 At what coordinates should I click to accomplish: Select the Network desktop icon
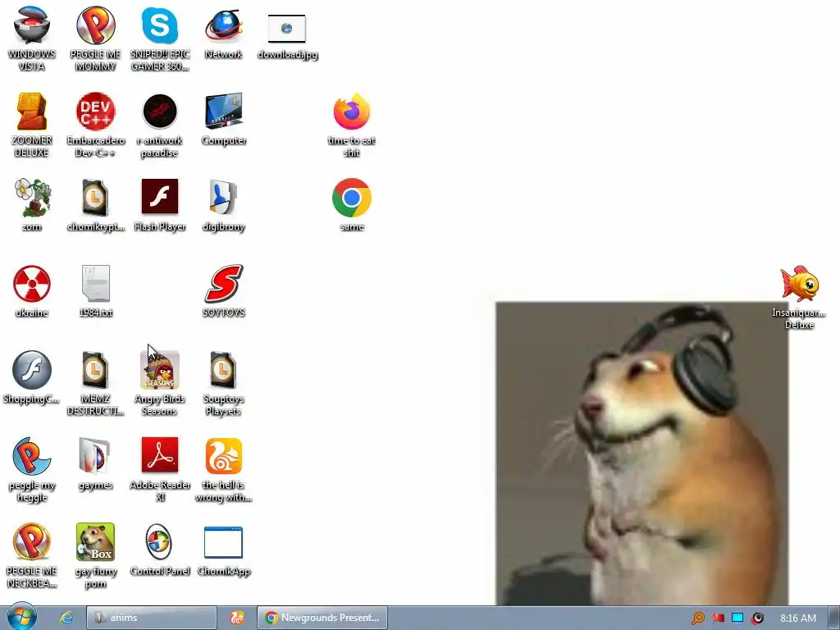(223, 25)
